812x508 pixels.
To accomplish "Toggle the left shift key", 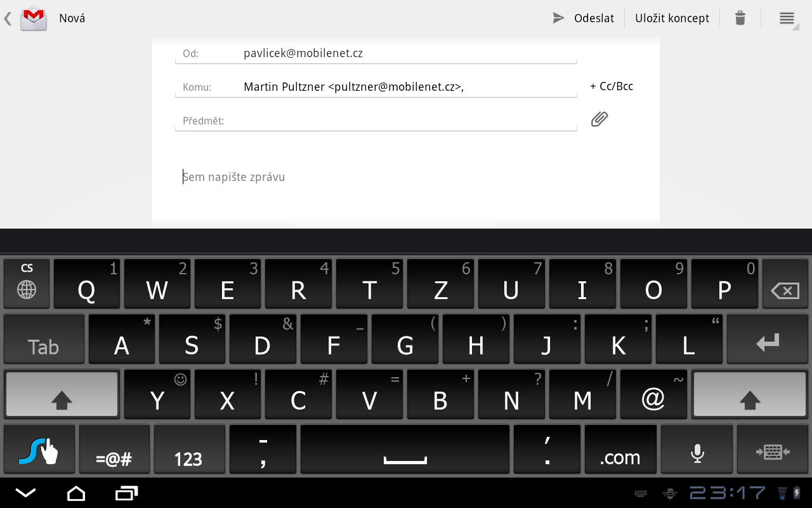I will [x=62, y=394].
